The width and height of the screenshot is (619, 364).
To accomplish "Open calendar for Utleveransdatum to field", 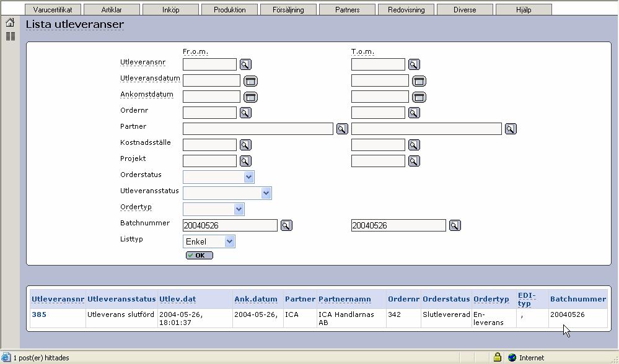I will click(x=419, y=81).
